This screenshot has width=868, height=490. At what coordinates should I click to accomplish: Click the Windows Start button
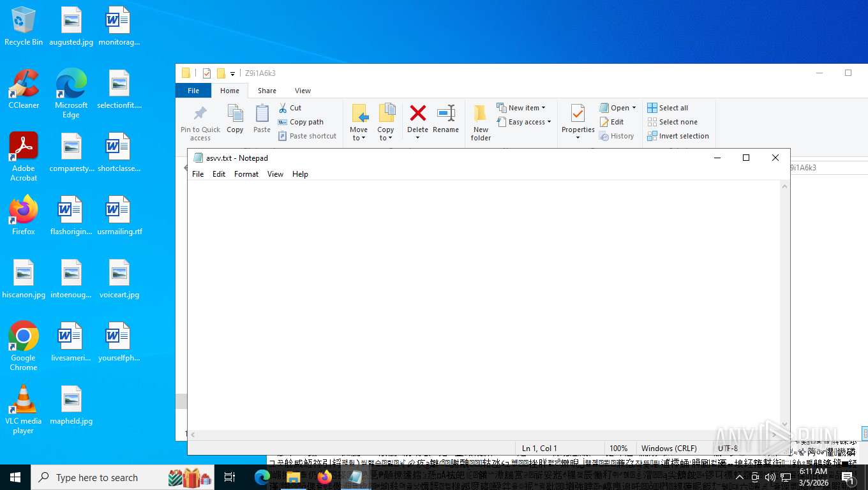[x=15, y=477]
